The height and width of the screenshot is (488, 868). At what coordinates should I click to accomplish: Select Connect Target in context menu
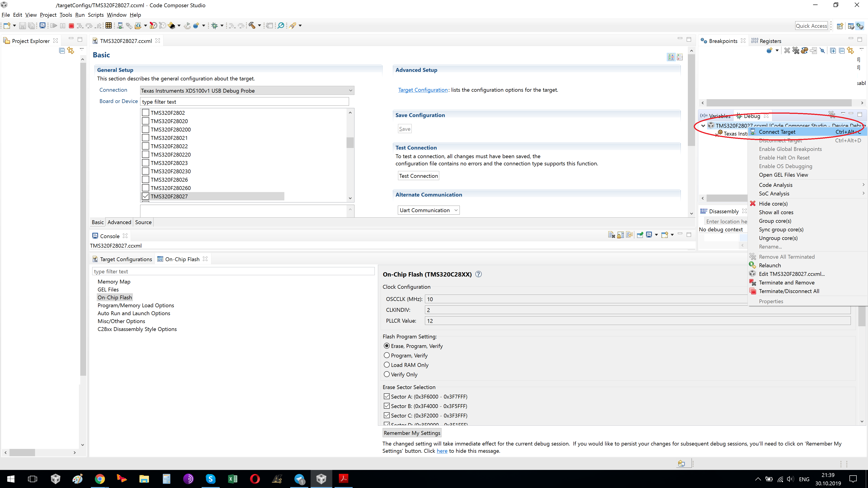tap(777, 132)
